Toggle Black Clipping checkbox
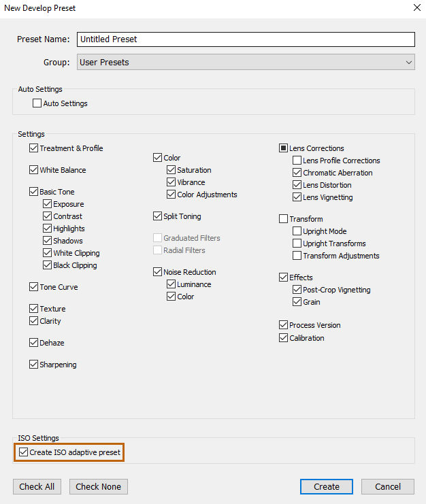The width and height of the screenshot is (426, 504). (x=47, y=265)
